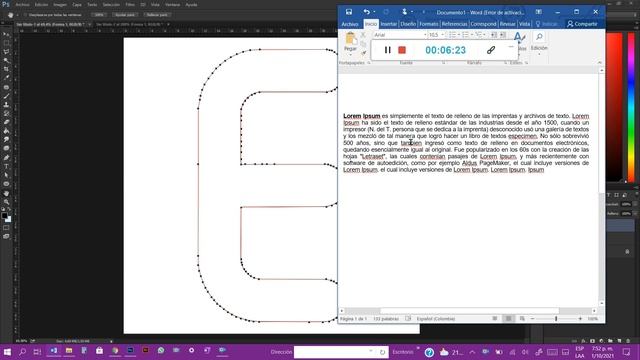
Task: Switch to the Vista tab in Word
Action: [x=524, y=24]
